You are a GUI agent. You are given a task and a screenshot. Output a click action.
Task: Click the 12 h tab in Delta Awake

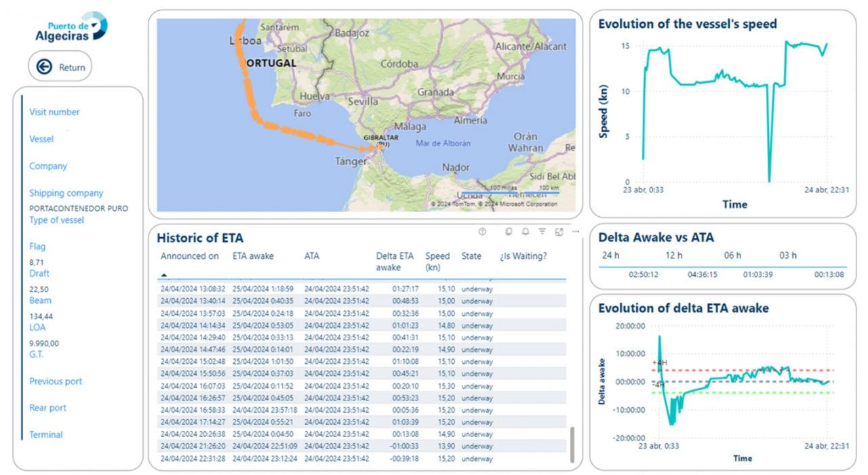pos(673,255)
